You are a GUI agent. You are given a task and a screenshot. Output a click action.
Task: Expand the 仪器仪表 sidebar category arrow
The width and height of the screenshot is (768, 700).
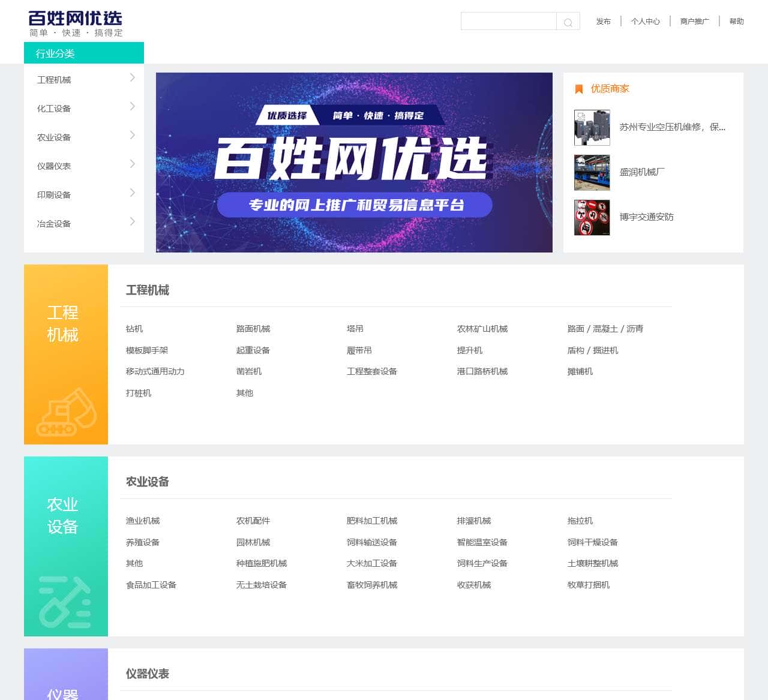(132, 164)
